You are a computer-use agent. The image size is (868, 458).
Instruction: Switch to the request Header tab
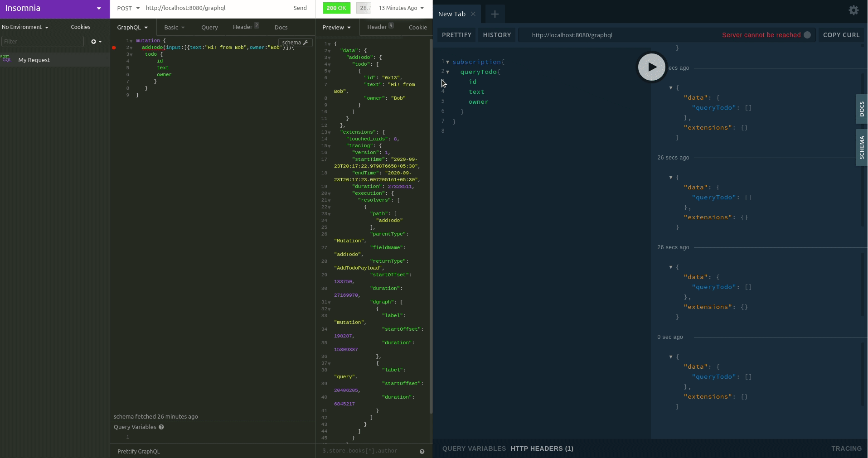coord(246,27)
